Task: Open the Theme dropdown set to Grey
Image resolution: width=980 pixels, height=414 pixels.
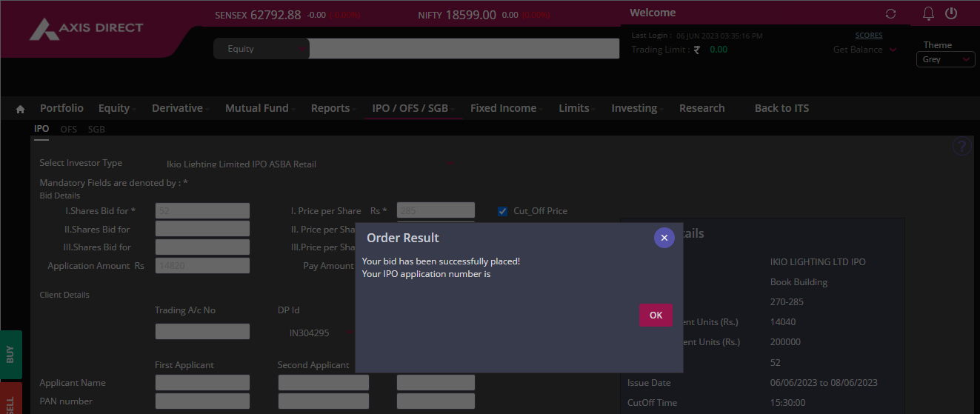Action: click(945, 59)
